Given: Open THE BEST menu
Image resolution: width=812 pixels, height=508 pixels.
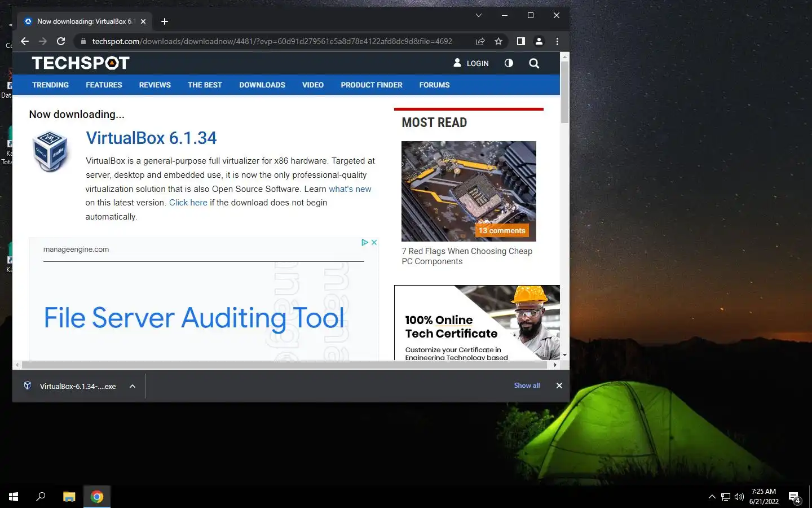Looking at the screenshot, I should tap(205, 85).
